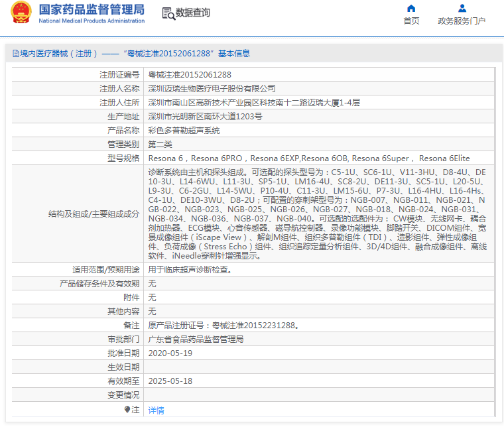Click the 首页 home icon
This screenshot has height=431, width=504.
[x=411, y=9]
